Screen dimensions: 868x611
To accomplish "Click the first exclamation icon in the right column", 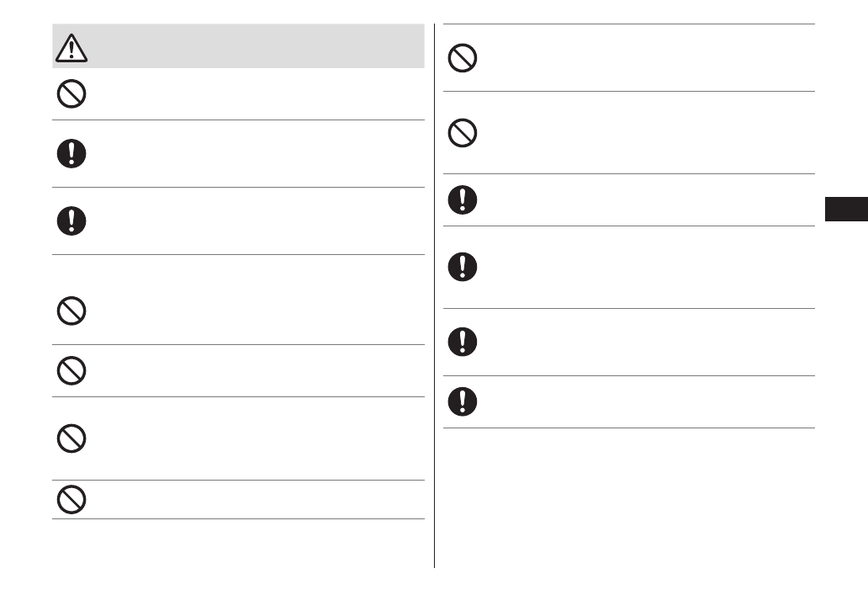I will pyautogui.click(x=463, y=199).
